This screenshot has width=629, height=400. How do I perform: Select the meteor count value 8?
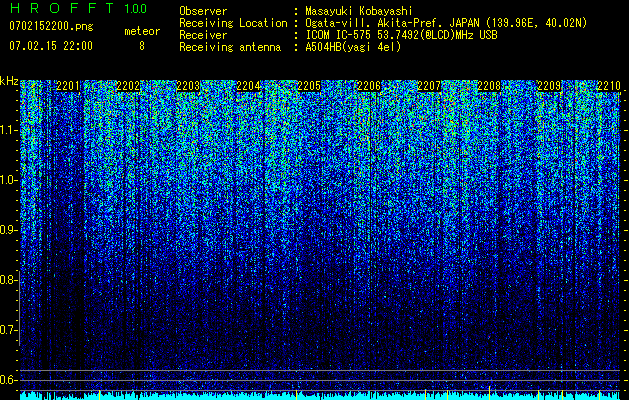click(142, 46)
